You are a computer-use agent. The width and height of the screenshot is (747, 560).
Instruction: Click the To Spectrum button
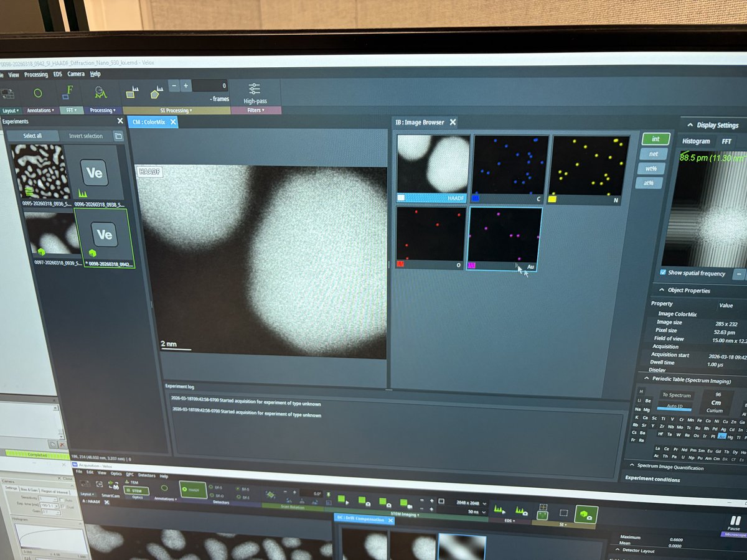coord(676,395)
